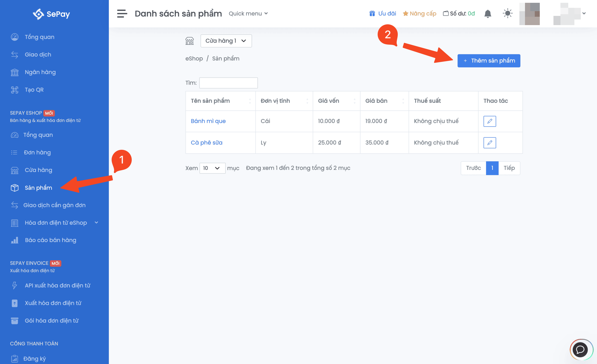Click edit pencil for Cà phê sữa
Screen dimensions: 597x364
pos(490,143)
